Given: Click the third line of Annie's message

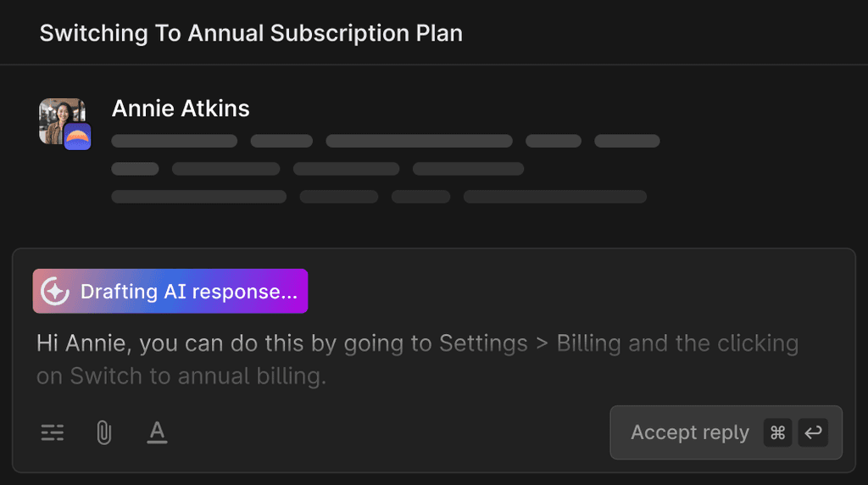Looking at the screenshot, I should point(379,197).
